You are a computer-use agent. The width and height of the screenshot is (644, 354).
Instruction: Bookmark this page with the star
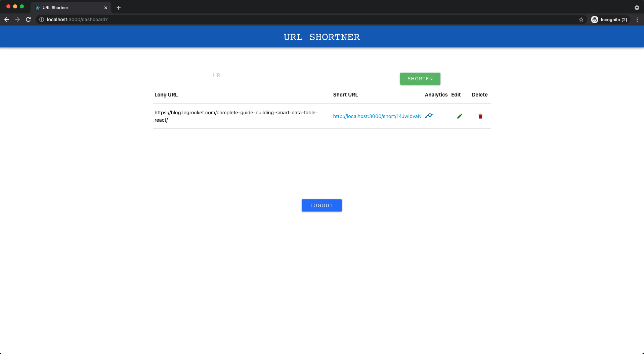[581, 19]
